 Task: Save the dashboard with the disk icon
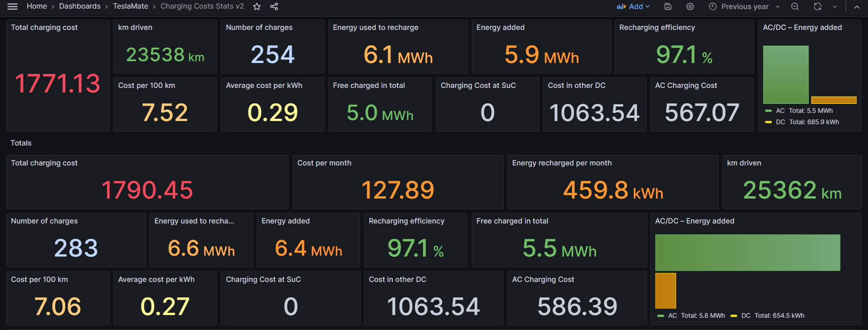tap(667, 6)
